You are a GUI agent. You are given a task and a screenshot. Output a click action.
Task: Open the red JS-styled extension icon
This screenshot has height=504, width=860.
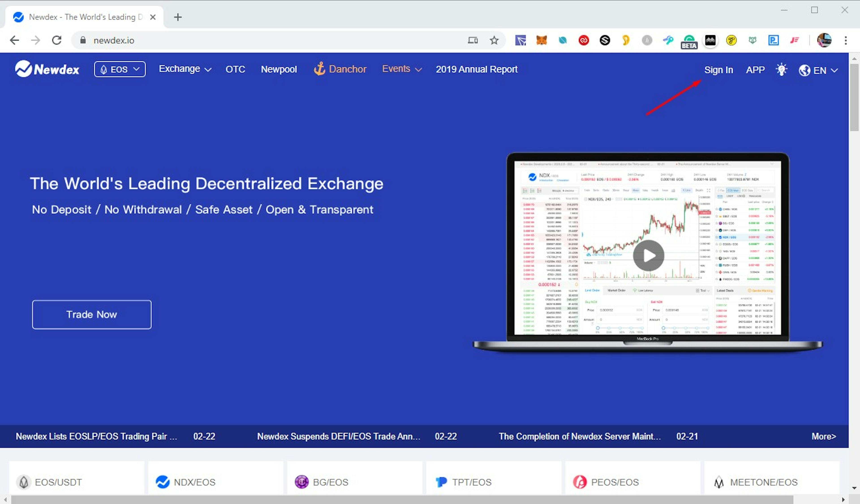tap(794, 40)
